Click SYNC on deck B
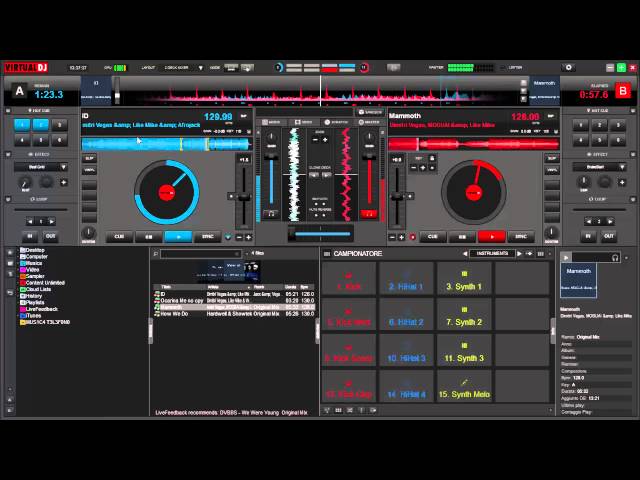This screenshot has height=480, width=640. tap(521, 236)
